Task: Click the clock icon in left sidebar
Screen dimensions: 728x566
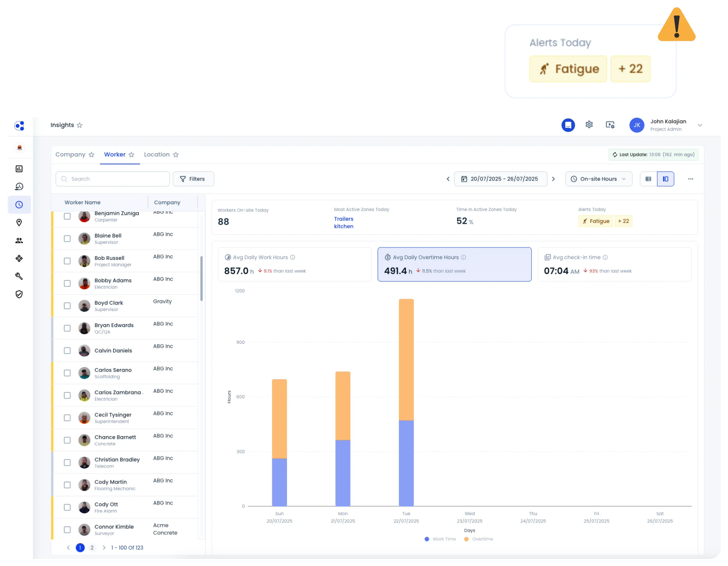Action: pos(19,205)
